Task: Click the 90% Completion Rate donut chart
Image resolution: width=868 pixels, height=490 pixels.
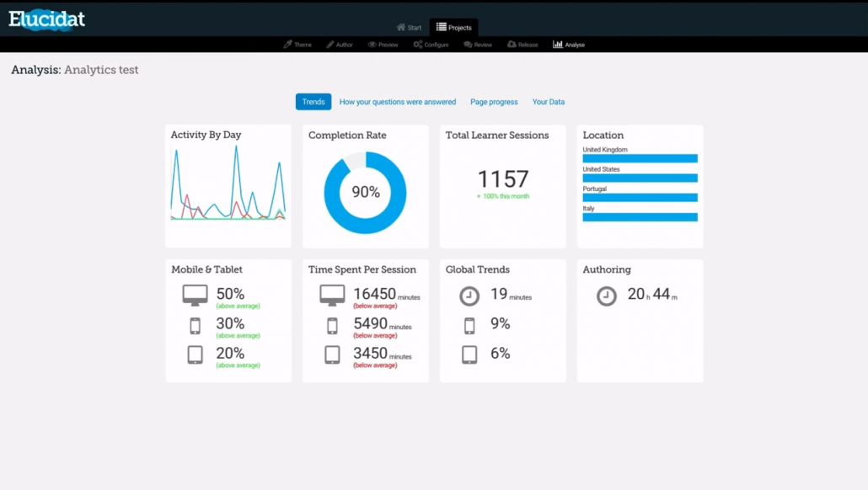Action: (x=365, y=192)
